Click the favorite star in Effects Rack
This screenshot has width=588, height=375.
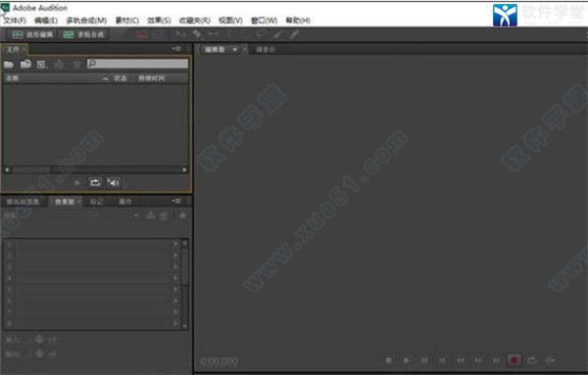pyautogui.click(x=182, y=215)
